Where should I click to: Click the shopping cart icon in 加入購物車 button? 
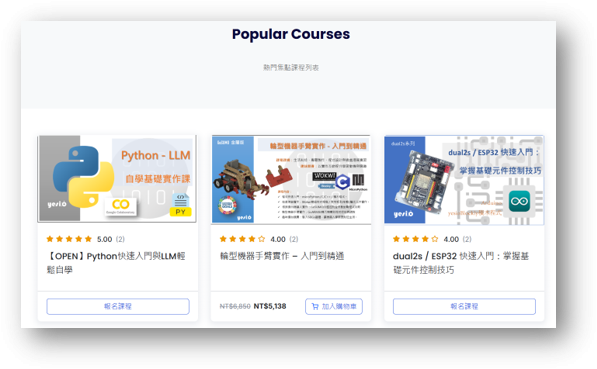[315, 307]
